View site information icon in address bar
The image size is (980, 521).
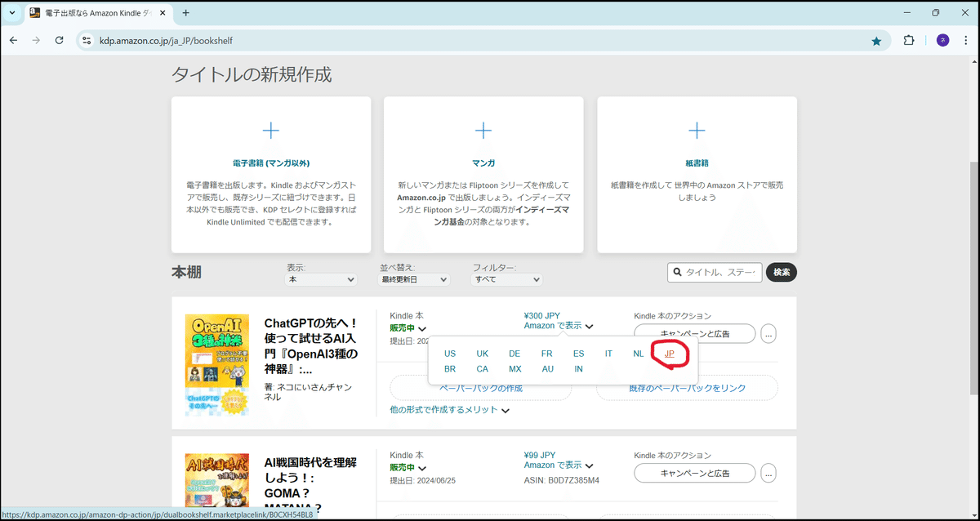87,41
